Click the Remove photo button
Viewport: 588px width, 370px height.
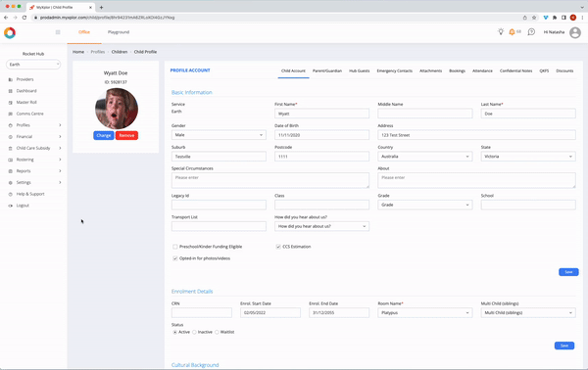126,135
